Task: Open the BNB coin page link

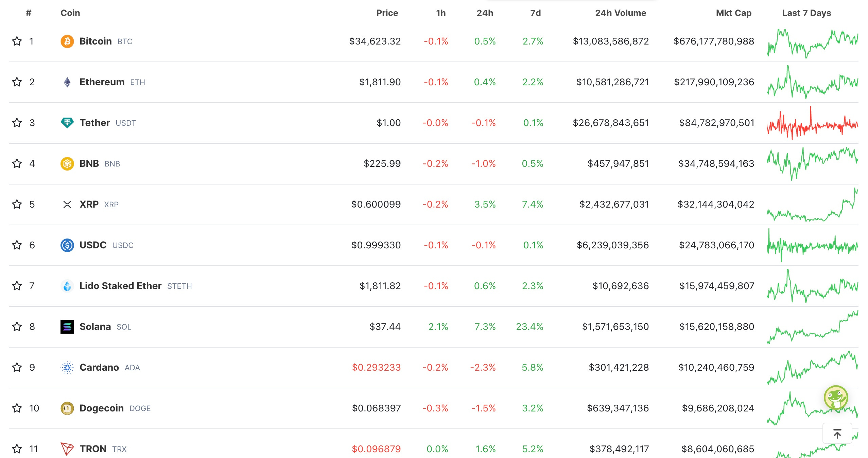Action: pos(100,164)
